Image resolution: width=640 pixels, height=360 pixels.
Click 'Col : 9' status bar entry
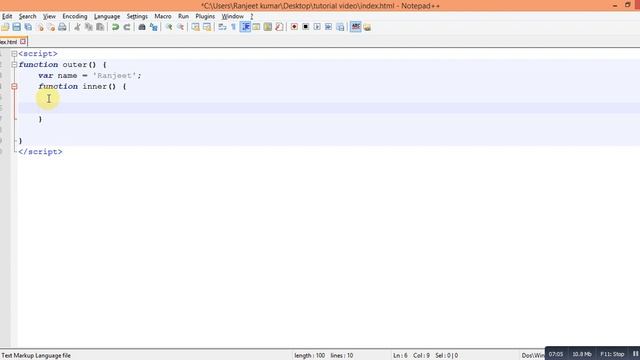(421, 356)
